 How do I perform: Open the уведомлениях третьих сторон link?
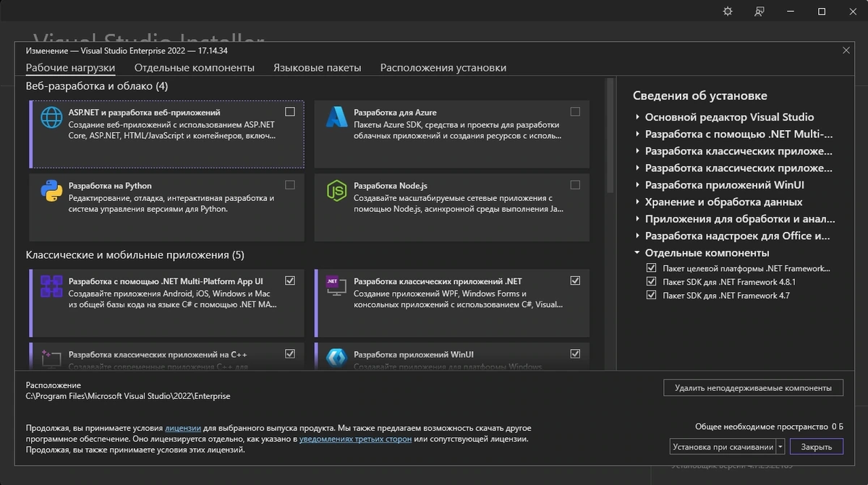pyautogui.click(x=356, y=439)
